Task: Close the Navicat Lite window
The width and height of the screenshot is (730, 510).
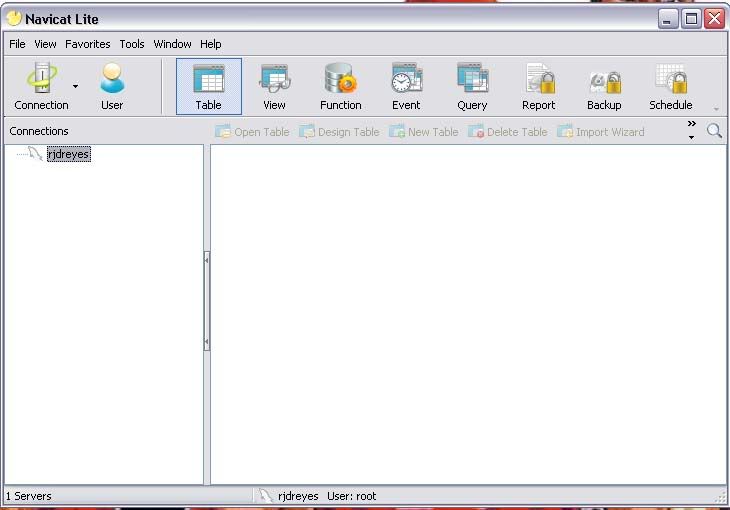Action: point(715,19)
